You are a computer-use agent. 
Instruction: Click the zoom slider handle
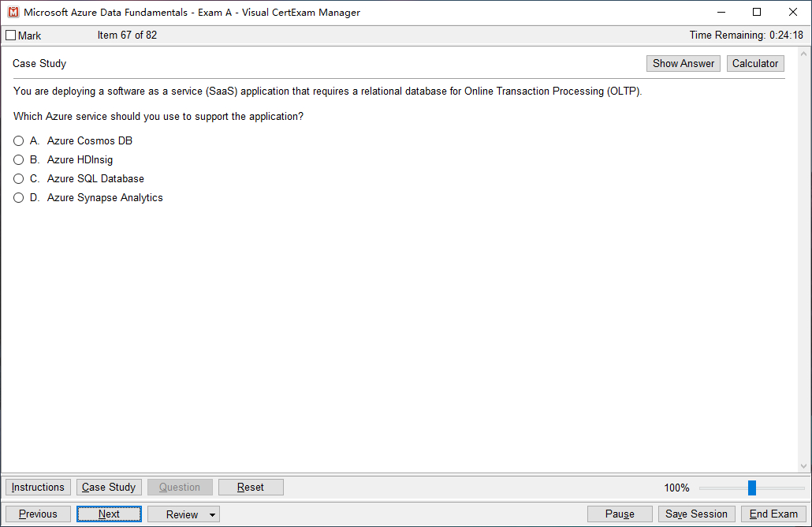click(752, 488)
